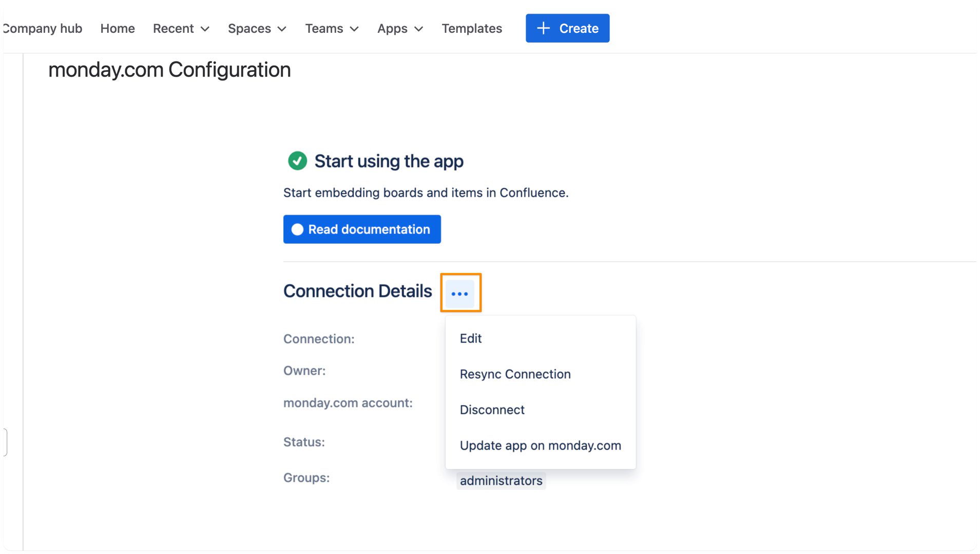The width and height of the screenshot is (980, 554).
Task: Click the green checkmark beside Start using the app
Action: click(297, 161)
